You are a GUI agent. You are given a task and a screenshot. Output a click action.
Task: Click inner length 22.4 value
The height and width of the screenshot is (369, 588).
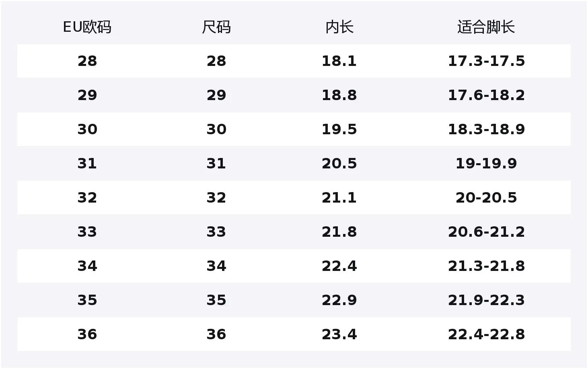339,266
